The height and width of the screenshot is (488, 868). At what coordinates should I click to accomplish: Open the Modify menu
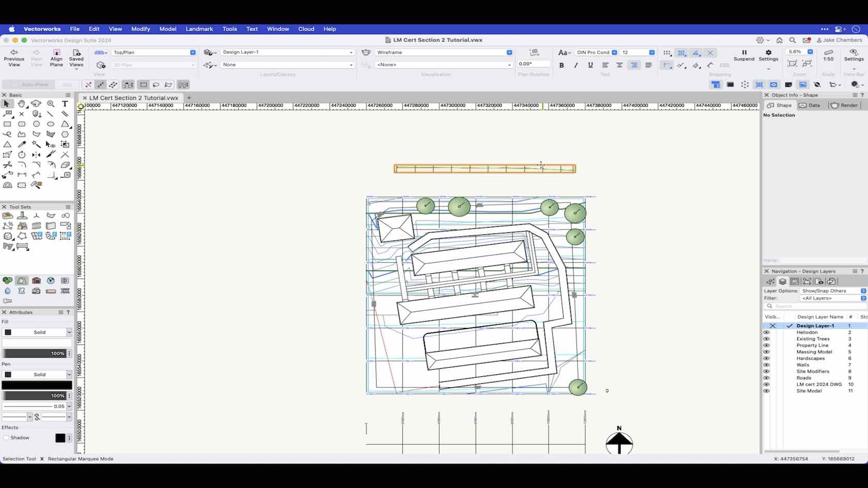(x=141, y=29)
